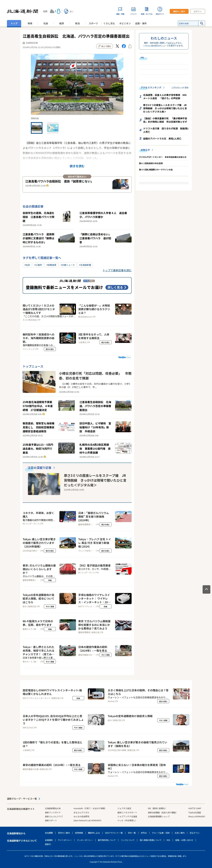
Task: Select the 江差町 map thumbnail
Action: (x=53, y=128)
